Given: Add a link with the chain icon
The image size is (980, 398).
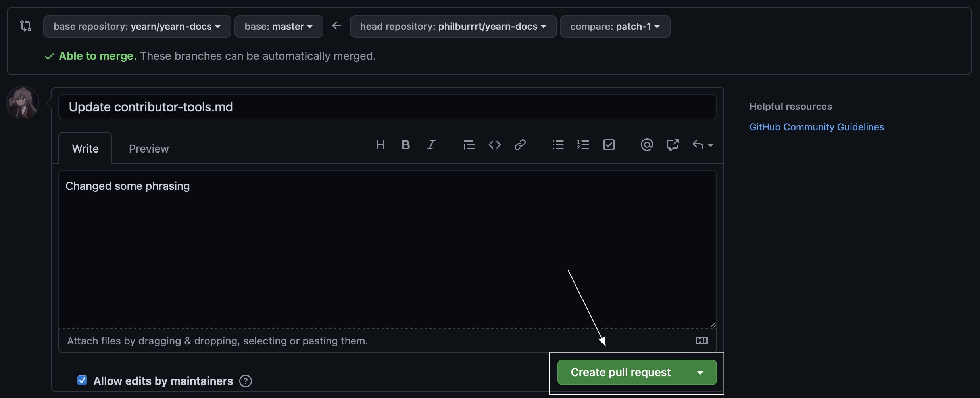Looking at the screenshot, I should 520,145.
